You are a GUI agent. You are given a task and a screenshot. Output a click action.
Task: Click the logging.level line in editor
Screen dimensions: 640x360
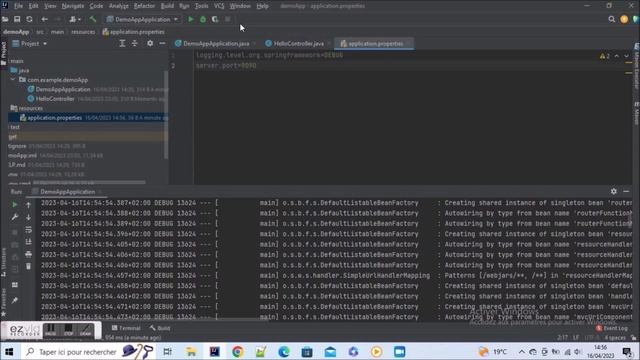tap(269, 55)
